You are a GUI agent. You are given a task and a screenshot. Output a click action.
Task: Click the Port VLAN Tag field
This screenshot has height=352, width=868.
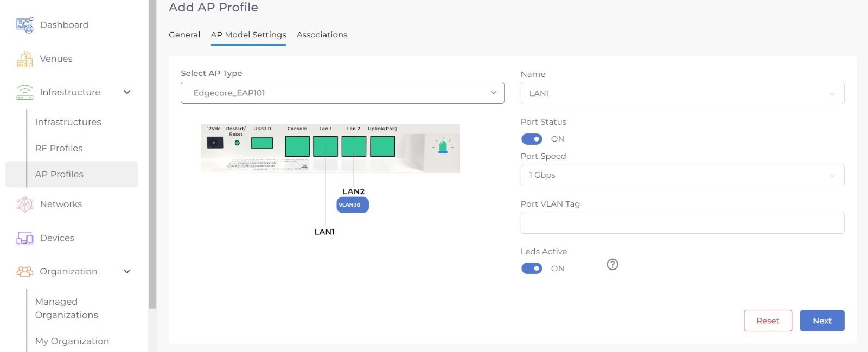(682, 223)
